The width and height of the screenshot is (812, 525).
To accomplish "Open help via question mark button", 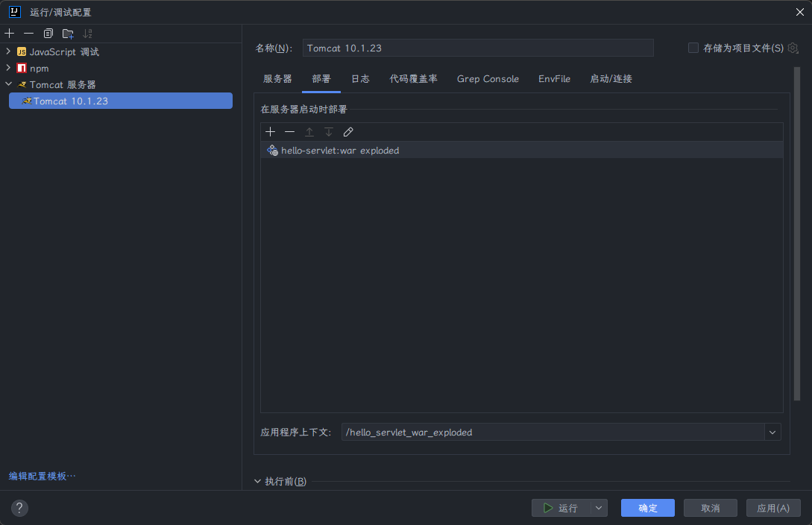I will click(x=19, y=508).
